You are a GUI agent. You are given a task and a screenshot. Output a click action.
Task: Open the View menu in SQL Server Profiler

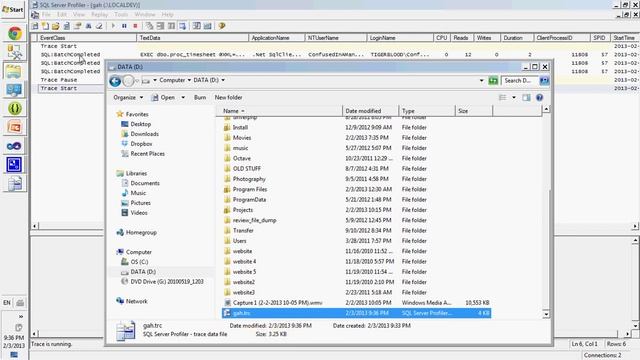[79, 15]
